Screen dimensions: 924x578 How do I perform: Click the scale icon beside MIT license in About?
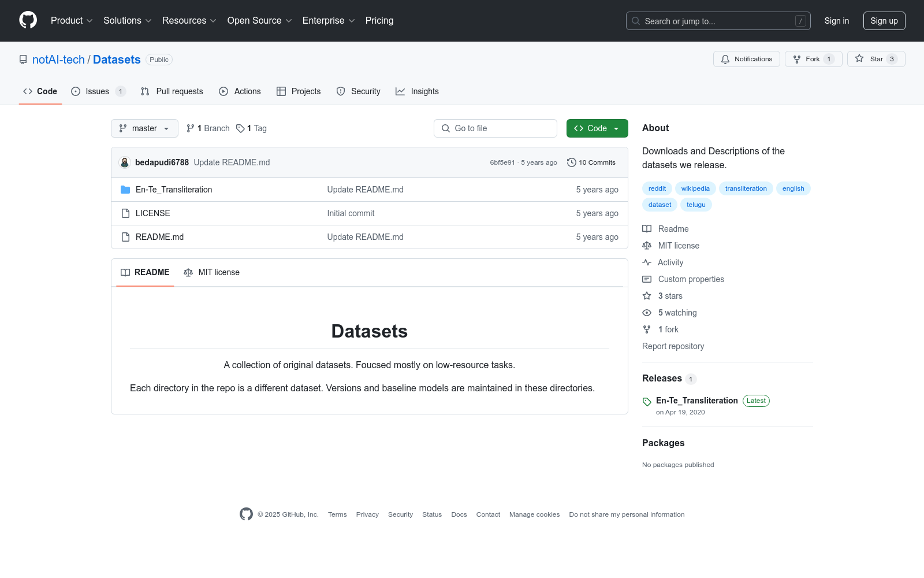(x=647, y=246)
